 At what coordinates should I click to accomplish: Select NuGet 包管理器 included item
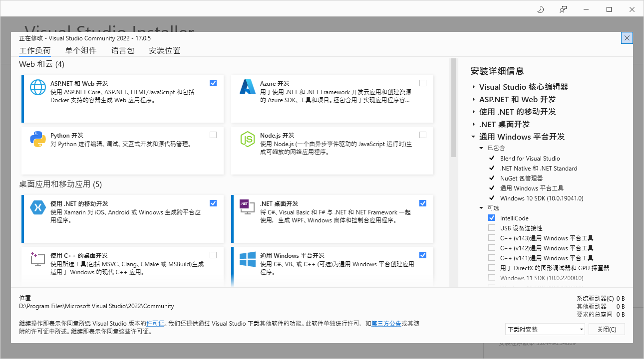pyautogui.click(x=521, y=178)
